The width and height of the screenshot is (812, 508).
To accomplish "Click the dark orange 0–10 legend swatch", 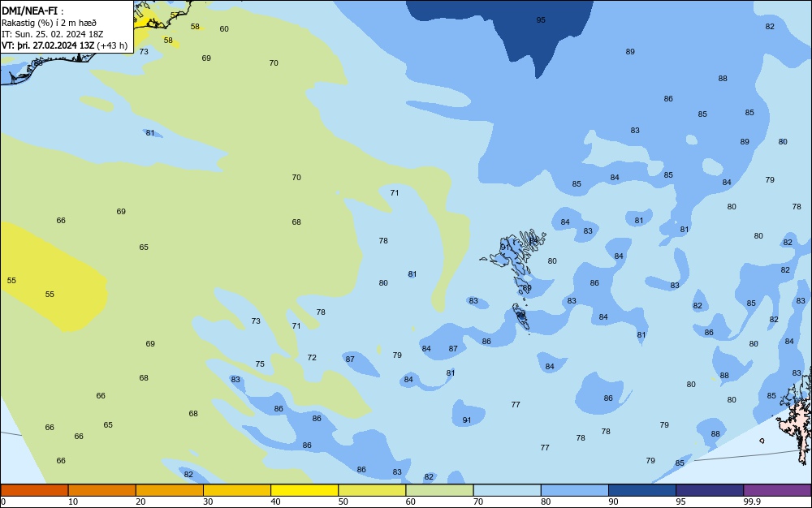I will pos(34,490).
